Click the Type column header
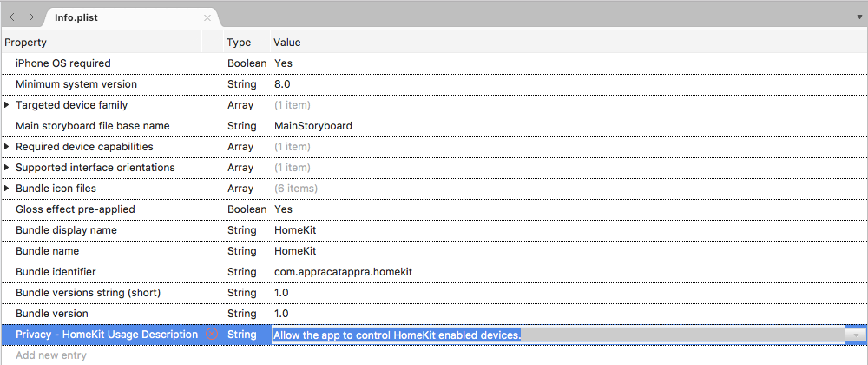Viewport: 868px width, 365px height. pyautogui.click(x=239, y=43)
